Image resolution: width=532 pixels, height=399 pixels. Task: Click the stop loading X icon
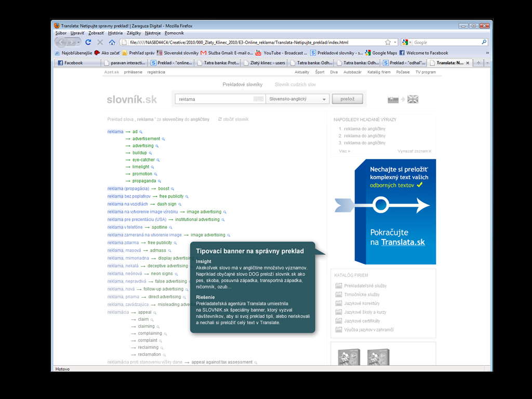click(x=100, y=43)
